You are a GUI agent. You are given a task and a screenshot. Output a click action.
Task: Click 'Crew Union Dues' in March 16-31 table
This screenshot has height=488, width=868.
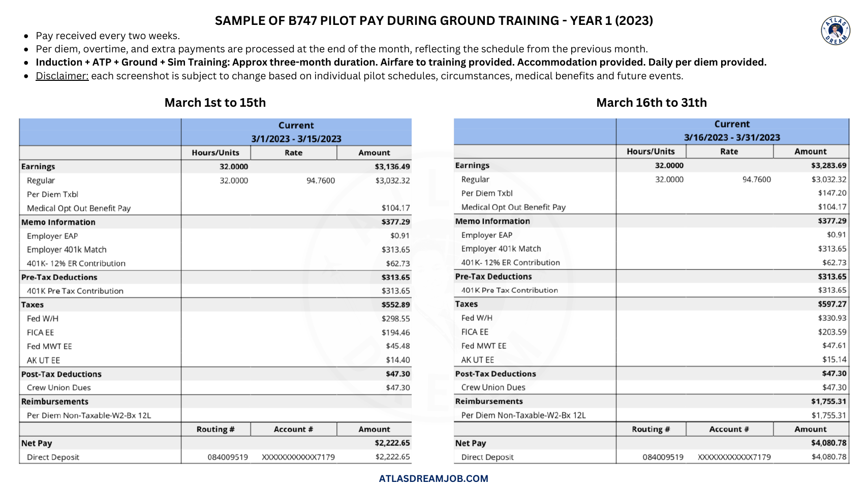(493, 387)
